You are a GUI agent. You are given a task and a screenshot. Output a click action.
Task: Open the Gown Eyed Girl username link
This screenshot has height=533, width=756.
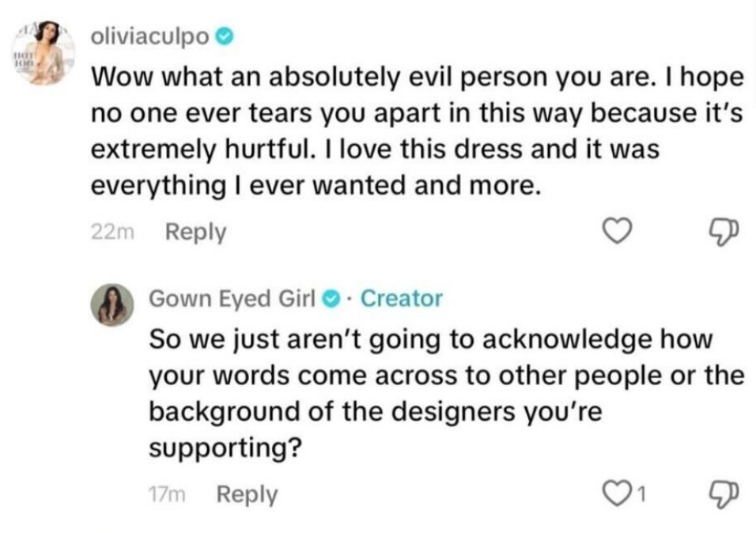232,299
